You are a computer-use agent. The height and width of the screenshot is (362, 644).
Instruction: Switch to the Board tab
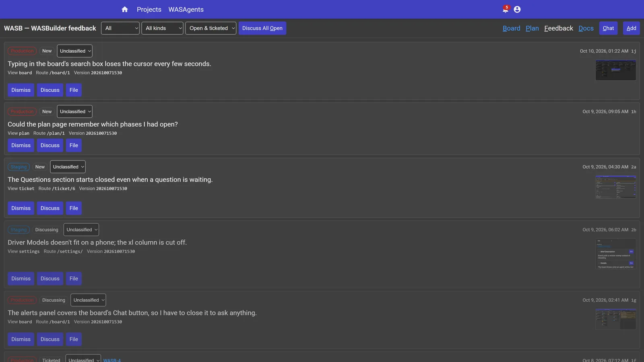point(512,28)
